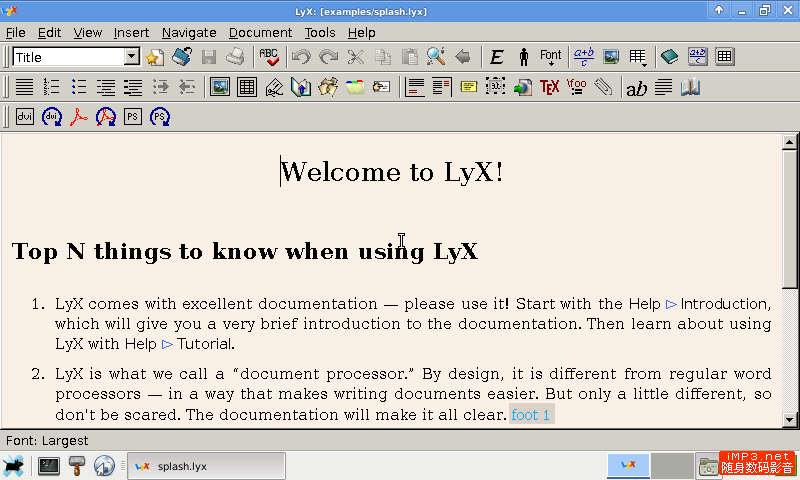The width and height of the screenshot is (800, 480).
Task: Click the New document icon
Action: click(x=155, y=57)
